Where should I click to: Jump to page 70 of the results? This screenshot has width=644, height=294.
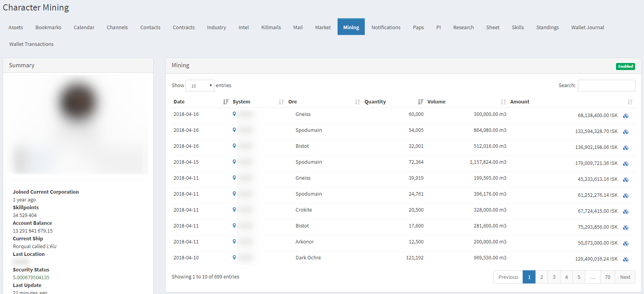607,277
